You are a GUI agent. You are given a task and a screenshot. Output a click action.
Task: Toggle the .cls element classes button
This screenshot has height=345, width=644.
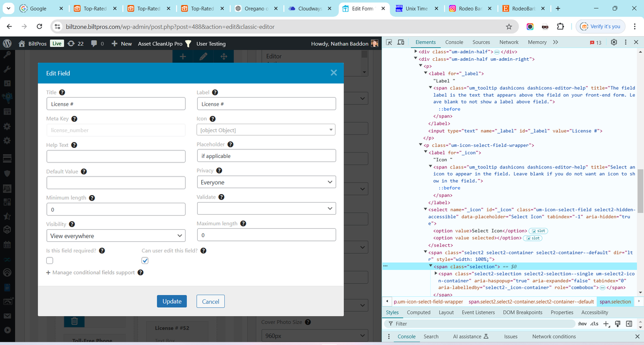[595, 324]
